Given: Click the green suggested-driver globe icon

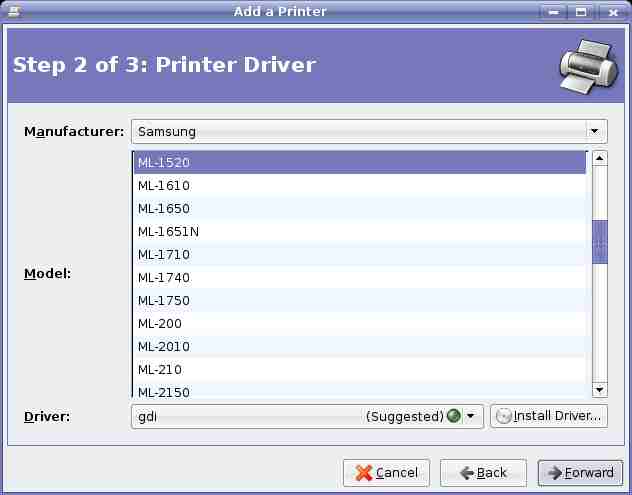Looking at the screenshot, I should (x=454, y=416).
